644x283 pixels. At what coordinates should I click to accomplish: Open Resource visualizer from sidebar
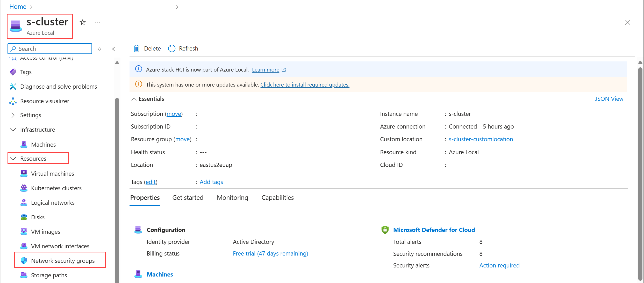(45, 101)
